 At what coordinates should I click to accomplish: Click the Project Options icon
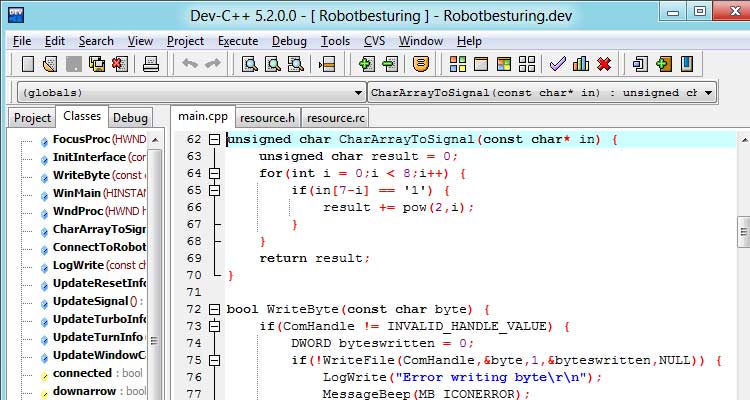420,64
